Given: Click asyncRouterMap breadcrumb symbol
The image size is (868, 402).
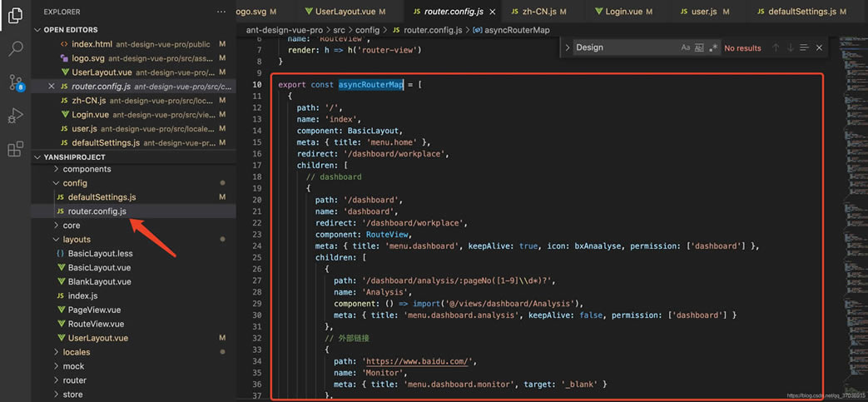Looking at the screenshot, I should (518, 30).
